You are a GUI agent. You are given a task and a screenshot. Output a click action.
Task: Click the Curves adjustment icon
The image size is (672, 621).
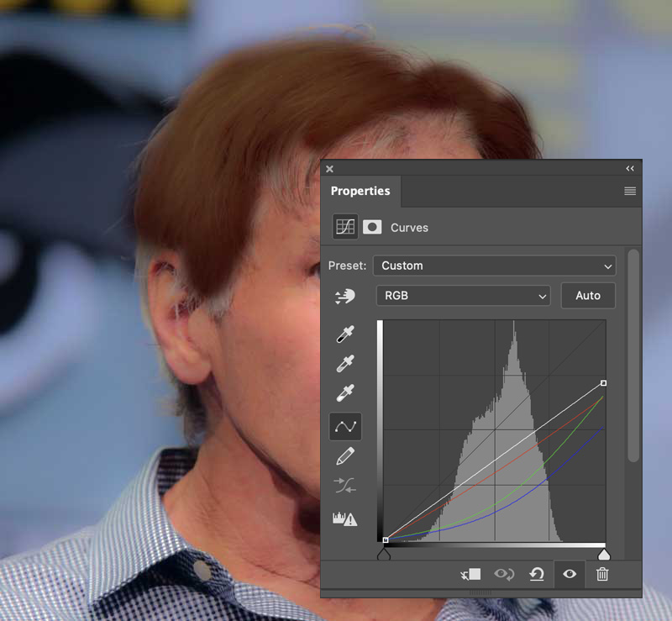point(345,226)
